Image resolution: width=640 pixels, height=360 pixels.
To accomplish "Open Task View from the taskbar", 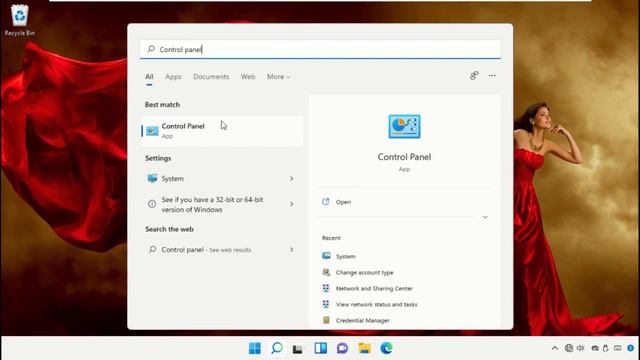I will [x=298, y=348].
